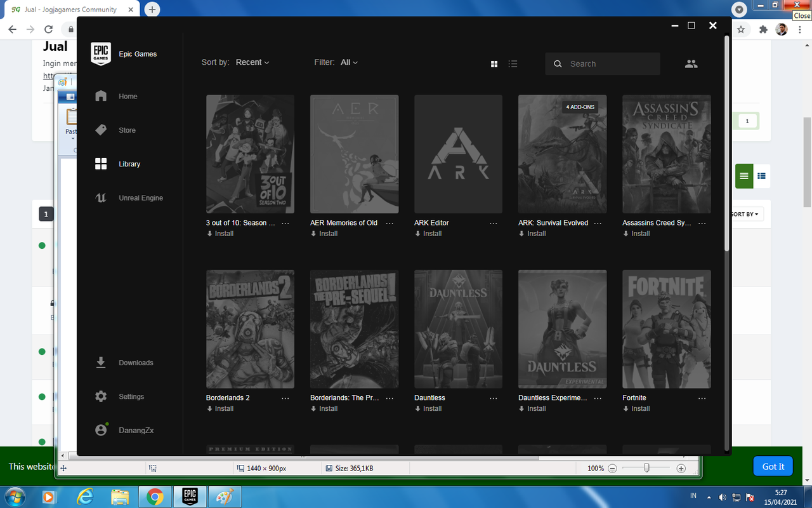
Task: Open SORT BY dropdown on forum page
Action: click(x=746, y=214)
